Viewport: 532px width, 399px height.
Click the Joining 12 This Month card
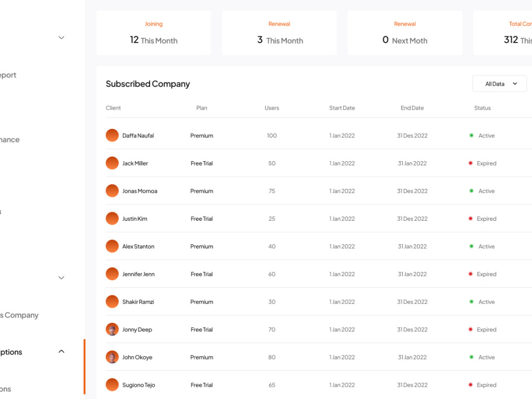point(154,33)
